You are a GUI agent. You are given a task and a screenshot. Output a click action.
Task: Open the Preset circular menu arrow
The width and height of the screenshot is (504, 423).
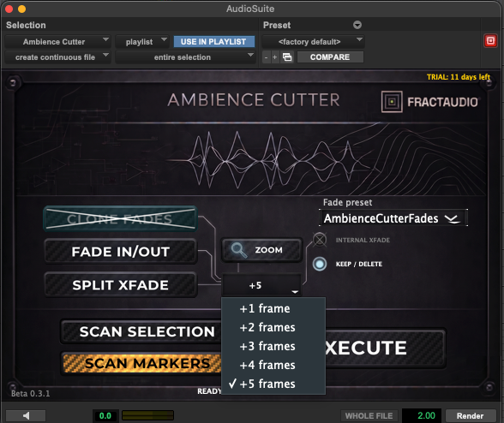pyautogui.click(x=357, y=25)
